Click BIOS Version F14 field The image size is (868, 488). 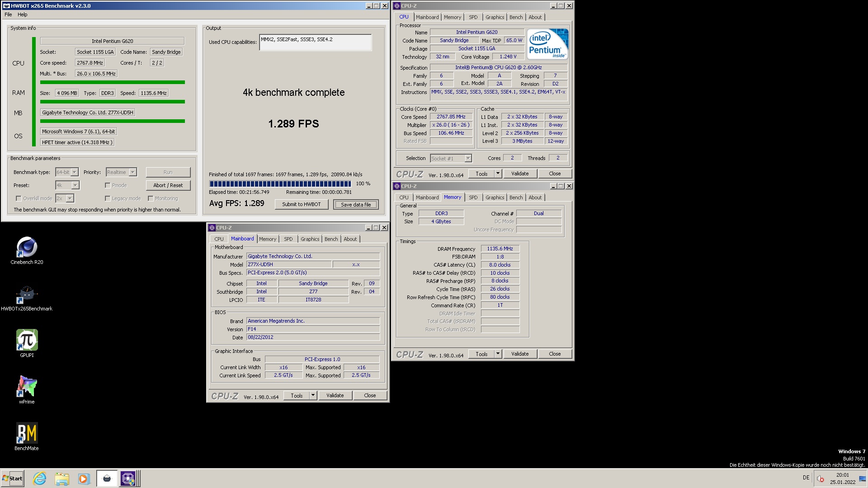click(x=313, y=329)
